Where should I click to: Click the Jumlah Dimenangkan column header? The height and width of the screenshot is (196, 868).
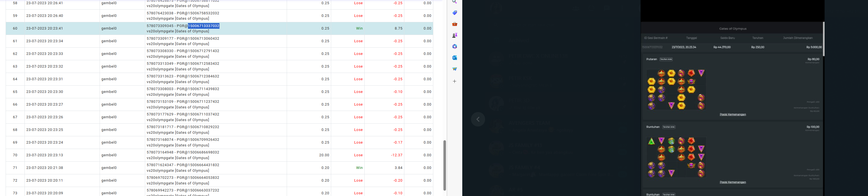point(798,38)
